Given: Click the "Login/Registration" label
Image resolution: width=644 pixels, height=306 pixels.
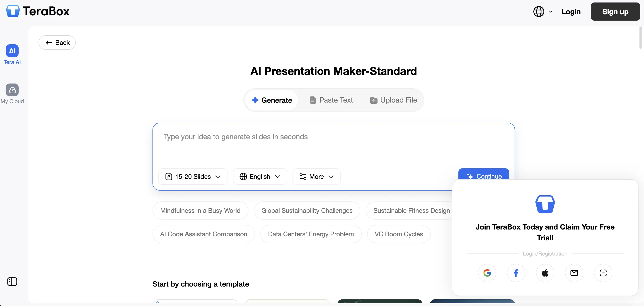Looking at the screenshot, I should tap(545, 253).
